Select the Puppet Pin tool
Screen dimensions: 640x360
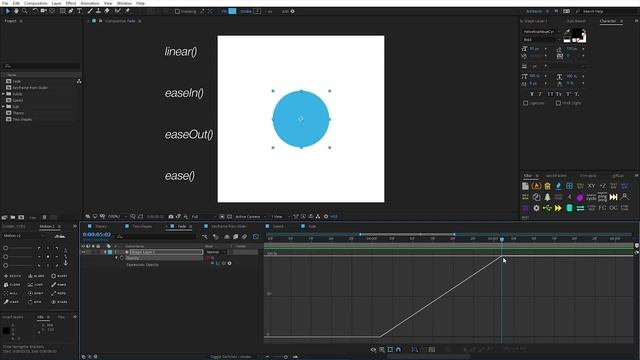pos(127,11)
